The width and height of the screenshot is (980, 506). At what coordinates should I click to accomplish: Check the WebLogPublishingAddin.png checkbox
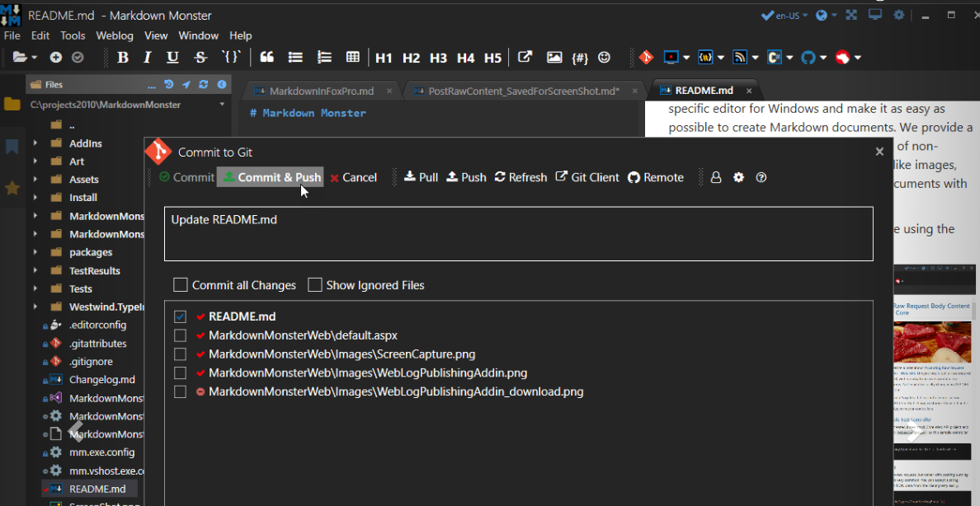180,373
